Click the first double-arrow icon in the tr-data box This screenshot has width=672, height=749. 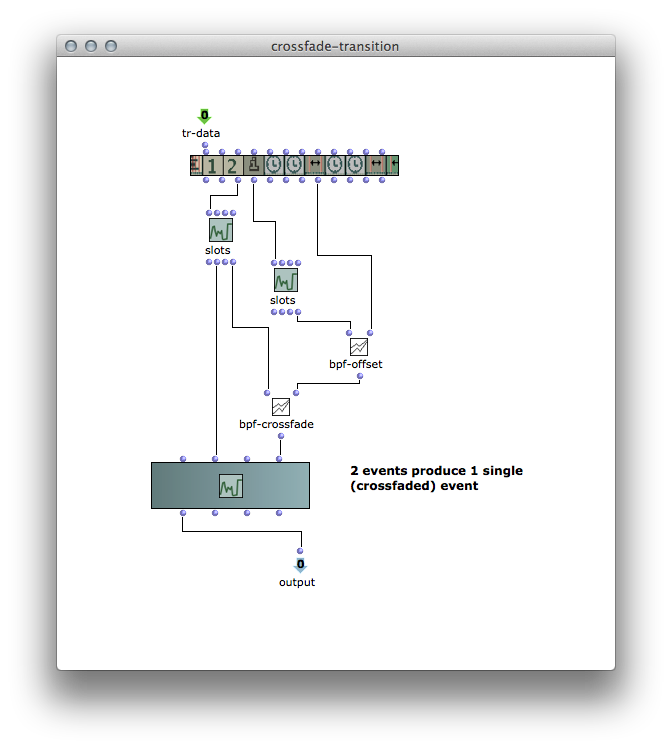pos(315,165)
